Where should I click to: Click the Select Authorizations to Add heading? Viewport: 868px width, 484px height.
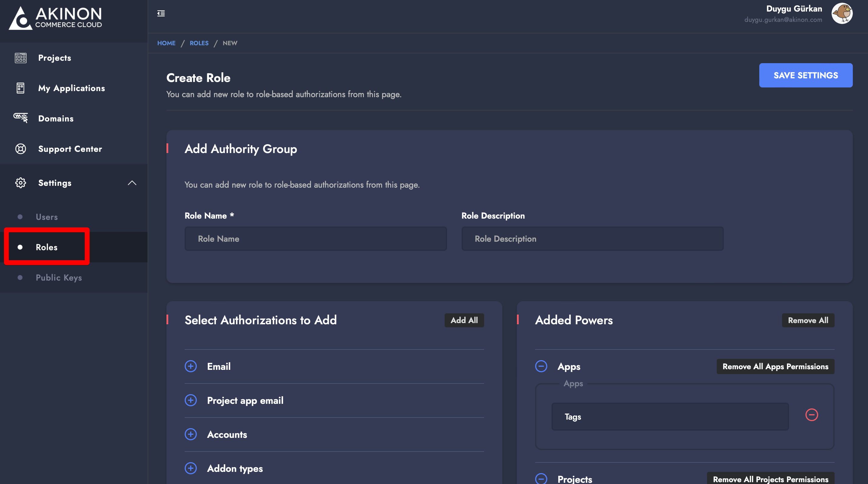(x=261, y=320)
